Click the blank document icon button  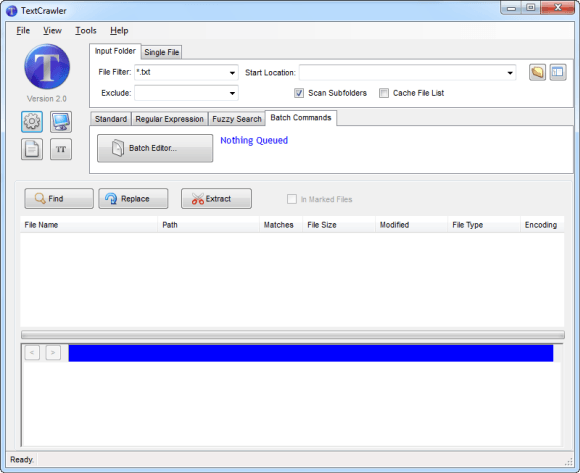(32, 149)
